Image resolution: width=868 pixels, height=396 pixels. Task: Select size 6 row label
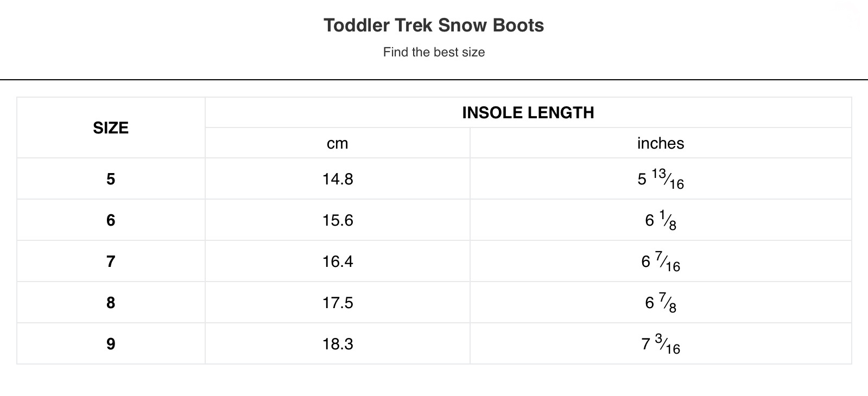coord(111,220)
